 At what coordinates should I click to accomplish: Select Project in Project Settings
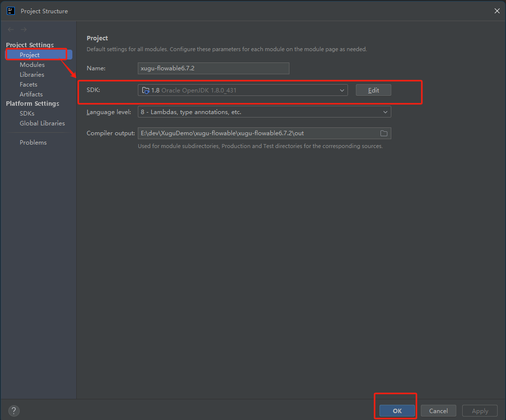tap(30, 55)
